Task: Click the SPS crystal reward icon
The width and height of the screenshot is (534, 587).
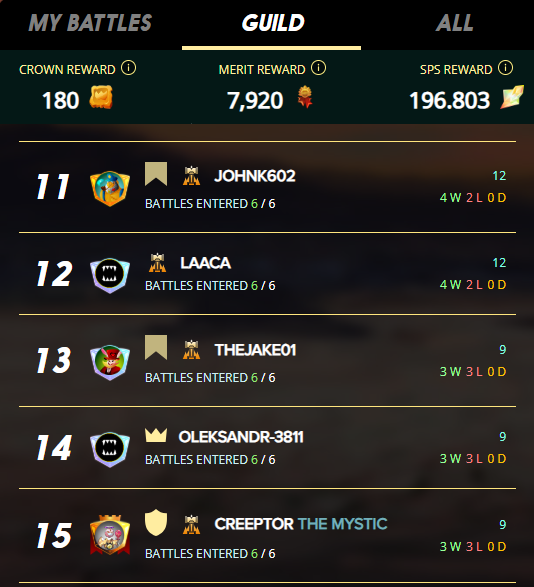Action: point(512,97)
